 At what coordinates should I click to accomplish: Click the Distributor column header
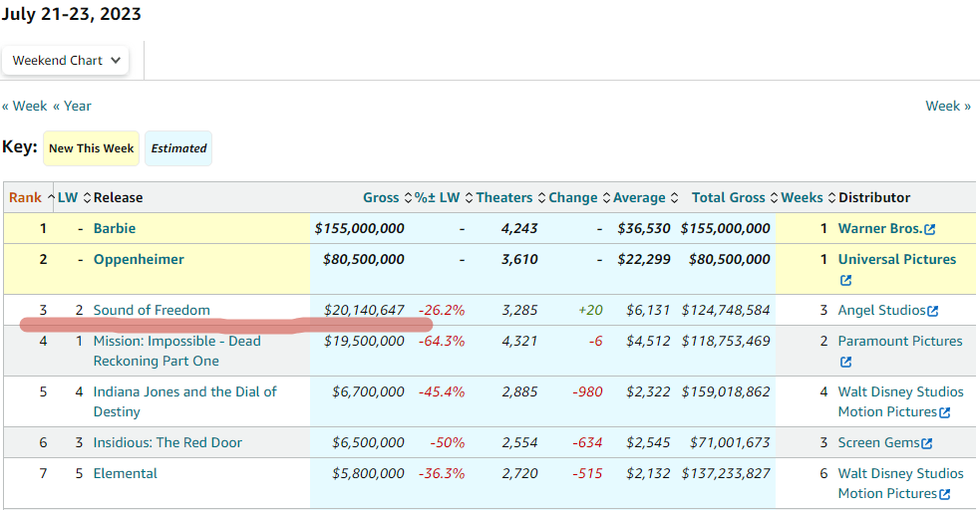pos(873,198)
